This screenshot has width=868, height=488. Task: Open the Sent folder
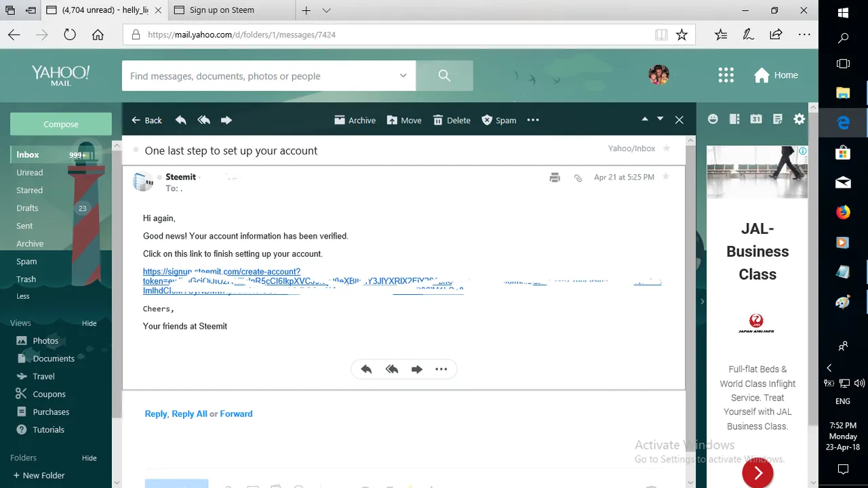24,226
